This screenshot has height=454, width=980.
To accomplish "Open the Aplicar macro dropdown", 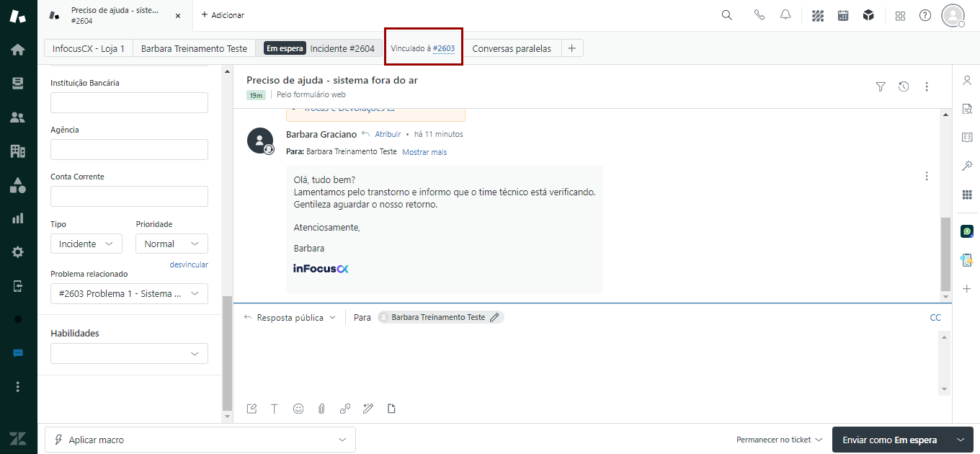I will pyautogui.click(x=200, y=440).
